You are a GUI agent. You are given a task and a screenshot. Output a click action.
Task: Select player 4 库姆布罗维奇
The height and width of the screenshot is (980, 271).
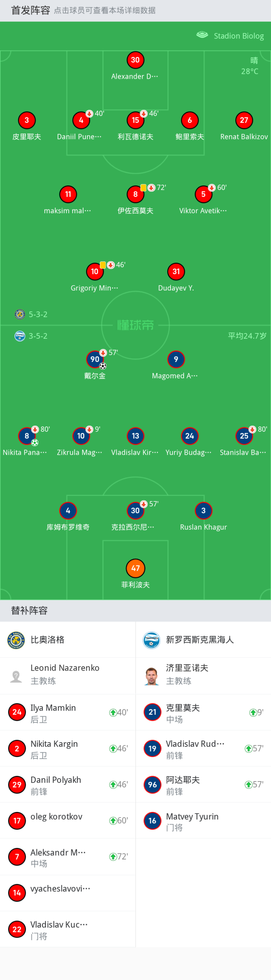(68, 511)
